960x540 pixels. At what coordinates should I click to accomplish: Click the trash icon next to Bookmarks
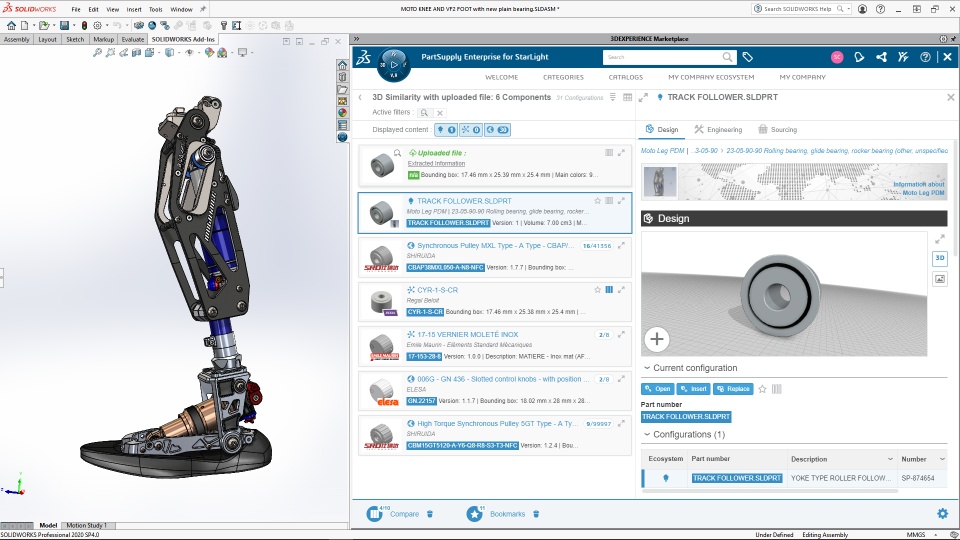coord(536,514)
